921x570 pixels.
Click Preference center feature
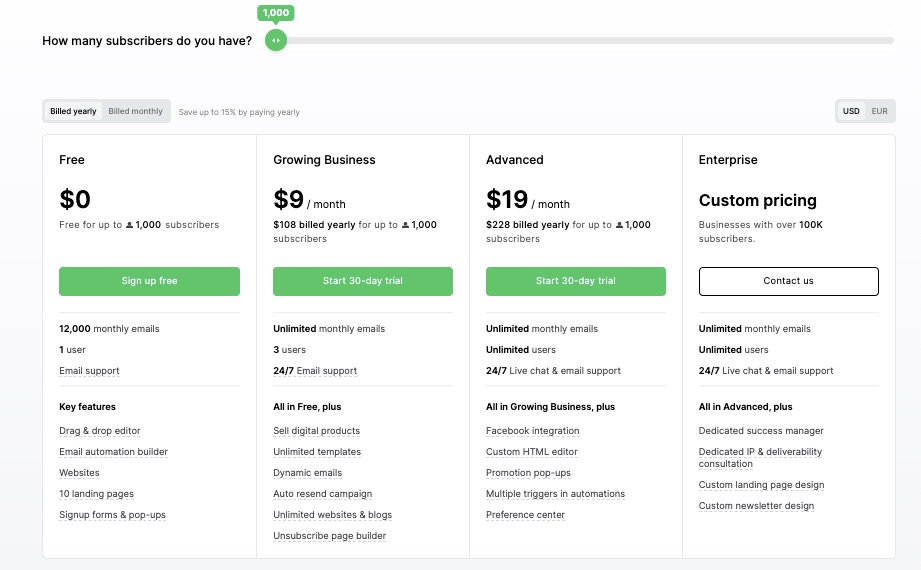pos(525,515)
